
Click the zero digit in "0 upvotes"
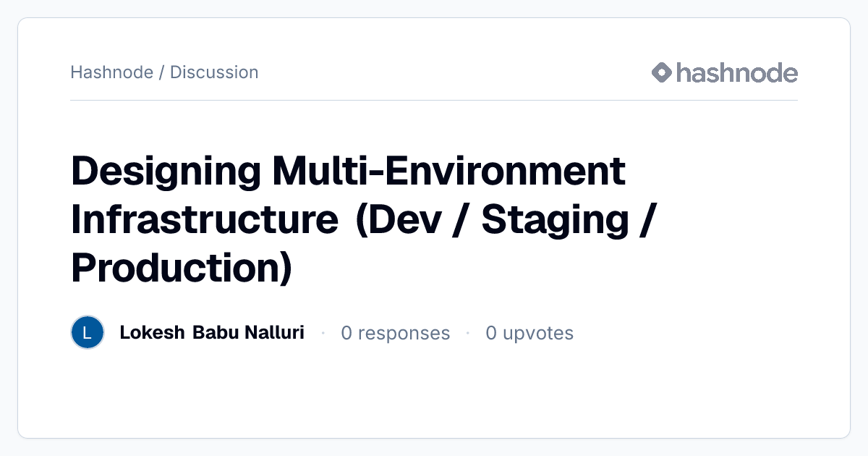click(x=491, y=333)
